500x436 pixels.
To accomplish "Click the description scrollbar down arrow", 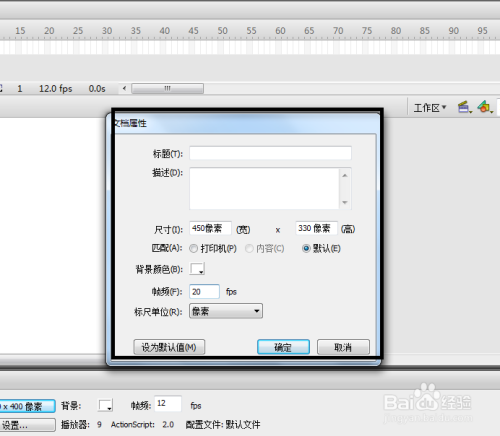I will click(x=345, y=202).
